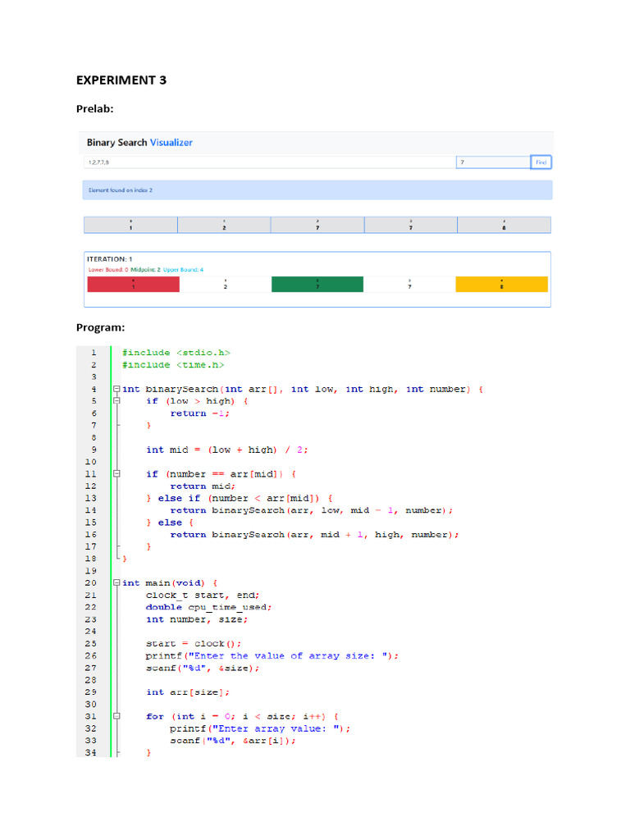Collapse the for loop fold marker on line 31

(116, 716)
